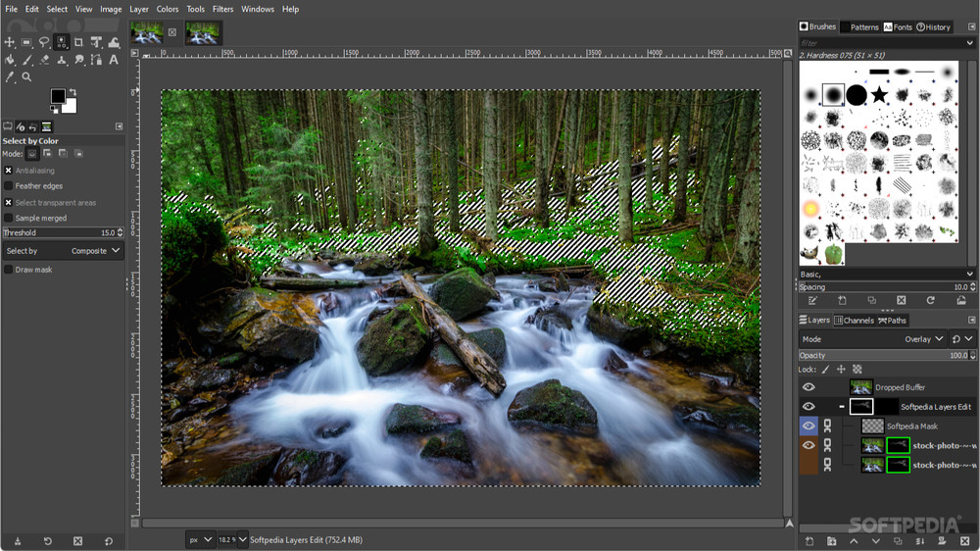
Task: Open the px unit dropdown in status bar
Action: click(x=200, y=540)
